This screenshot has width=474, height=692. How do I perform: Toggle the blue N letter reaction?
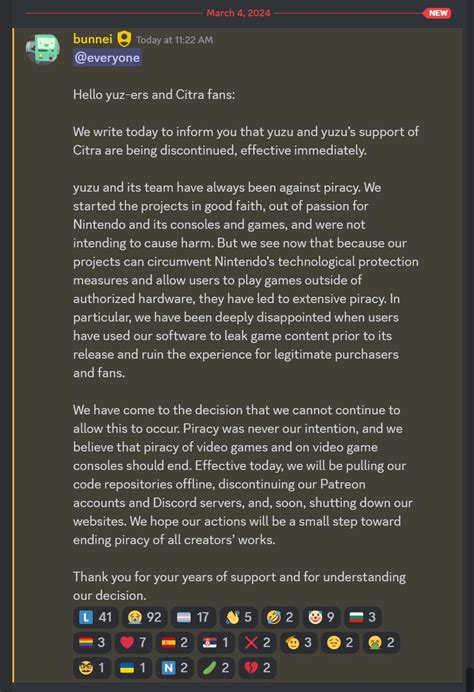click(175, 667)
